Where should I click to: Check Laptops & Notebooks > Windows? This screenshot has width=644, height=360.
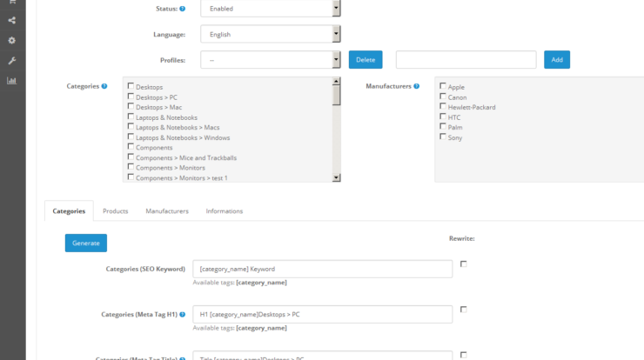coord(131,137)
